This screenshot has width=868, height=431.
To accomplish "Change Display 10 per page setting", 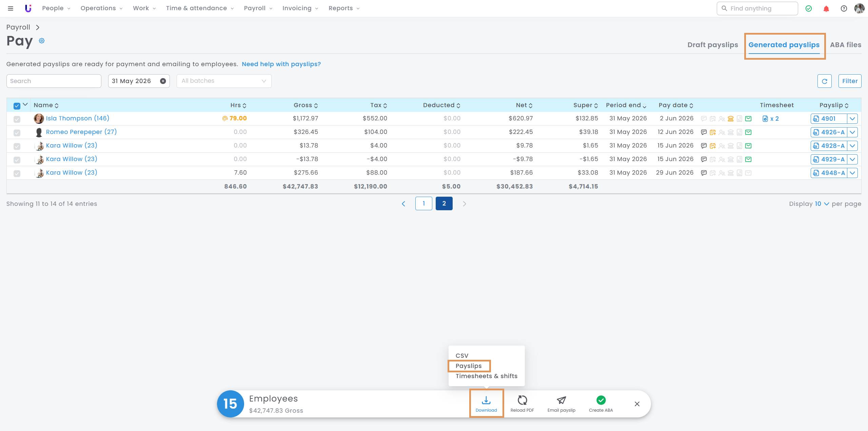I will [x=822, y=204].
